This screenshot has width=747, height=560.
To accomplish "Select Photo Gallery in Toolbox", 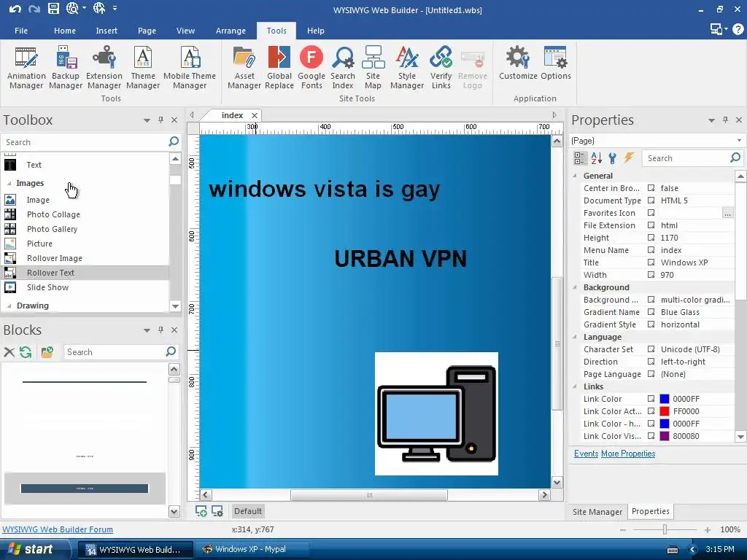I will pos(85,229).
